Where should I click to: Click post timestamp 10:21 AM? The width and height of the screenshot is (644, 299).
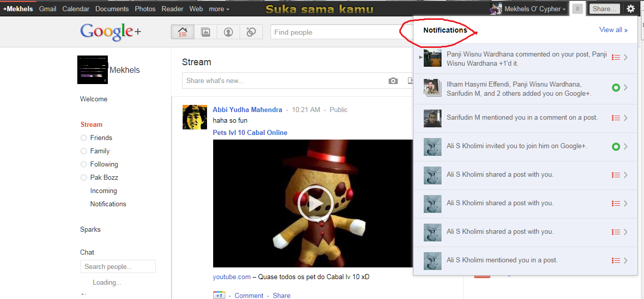coord(306,110)
